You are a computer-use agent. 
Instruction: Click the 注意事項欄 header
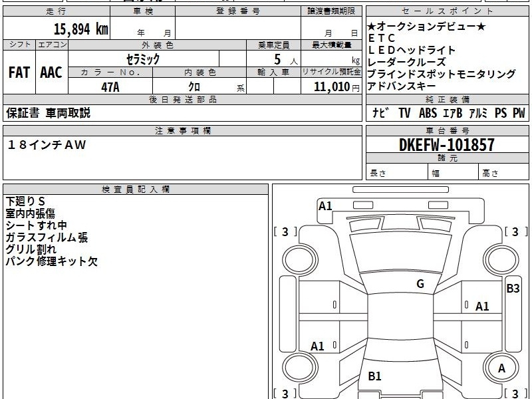[x=182, y=130]
